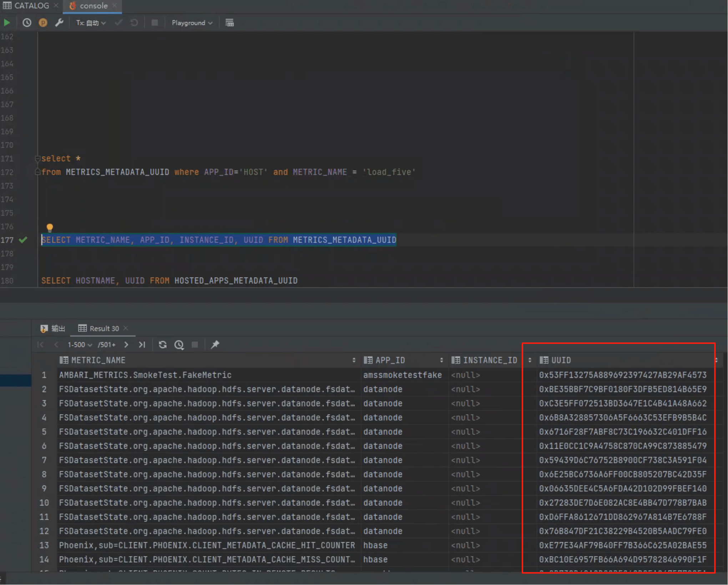Image resolution: width=728 pixels, height=585 pixels.
Task: Click the METRIC_NAME column table icon
Action: 64,360
